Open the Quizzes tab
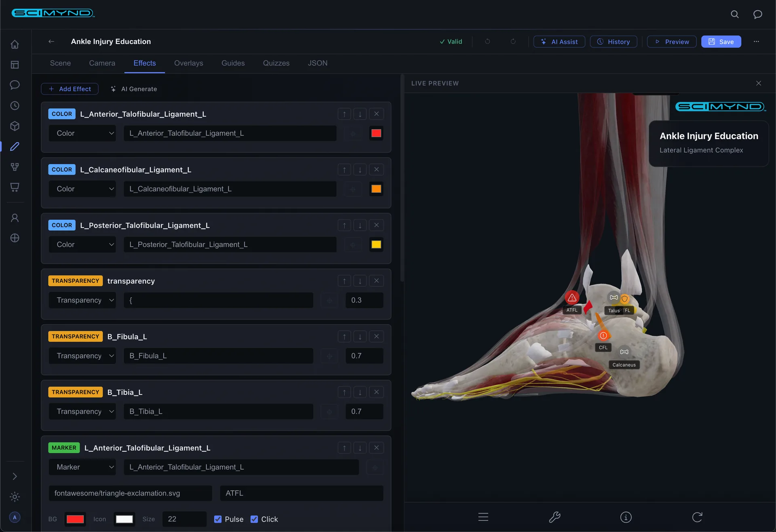 (x=276, y=63)
